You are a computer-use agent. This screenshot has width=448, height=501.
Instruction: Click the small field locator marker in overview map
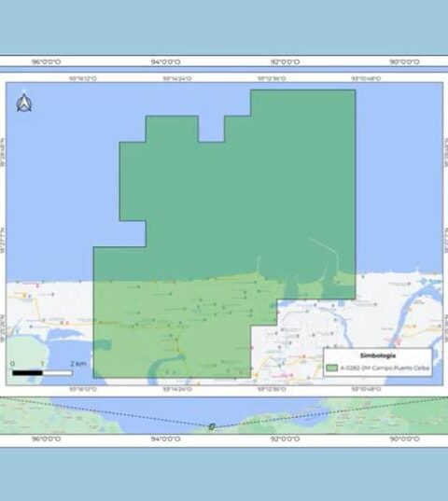pos(212,426)
